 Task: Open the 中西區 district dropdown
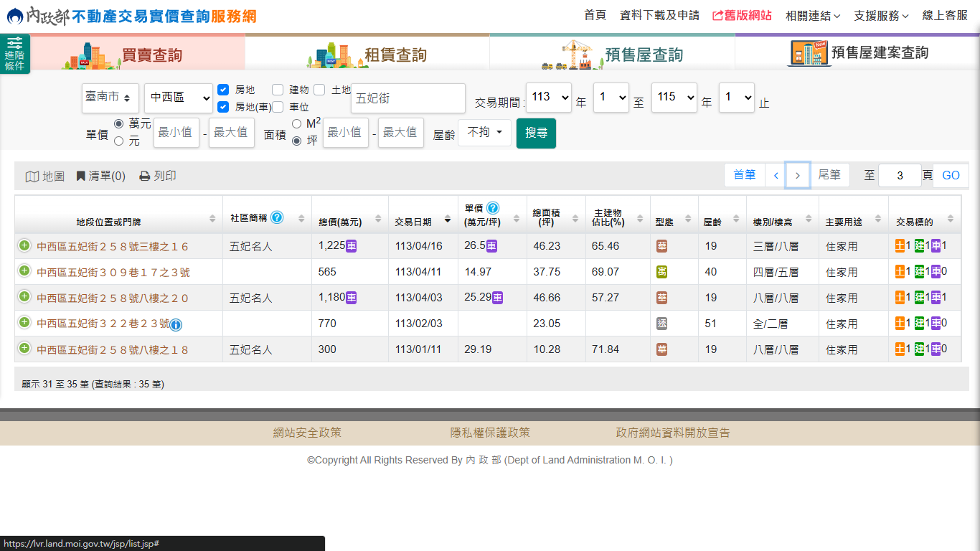[x=179, y=98]
